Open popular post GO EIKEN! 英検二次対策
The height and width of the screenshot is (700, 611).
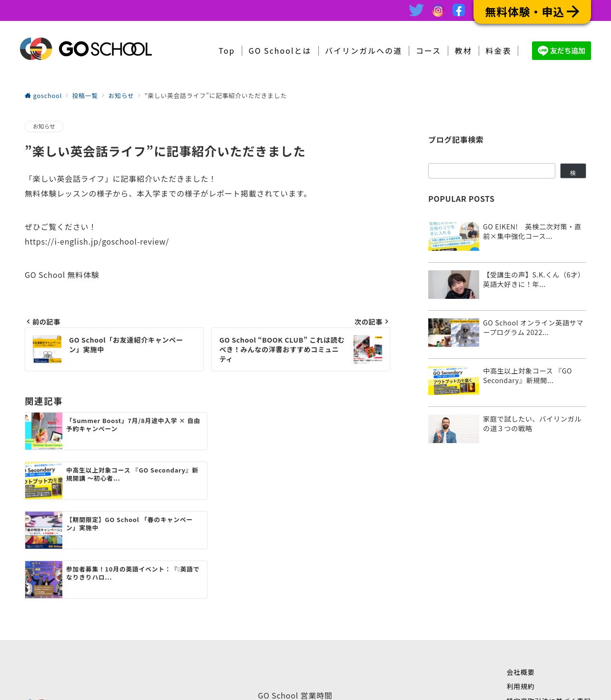click(x=532, y=232)
